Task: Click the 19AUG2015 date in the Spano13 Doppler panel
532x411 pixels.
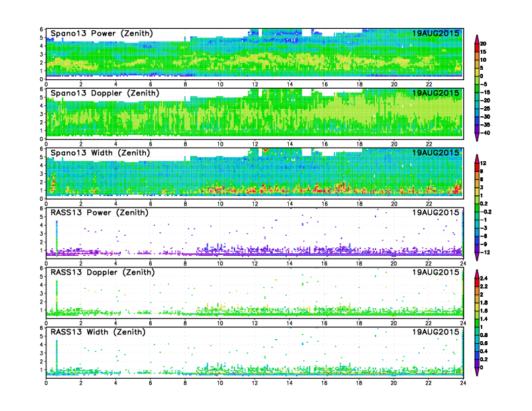Action: 436,93
